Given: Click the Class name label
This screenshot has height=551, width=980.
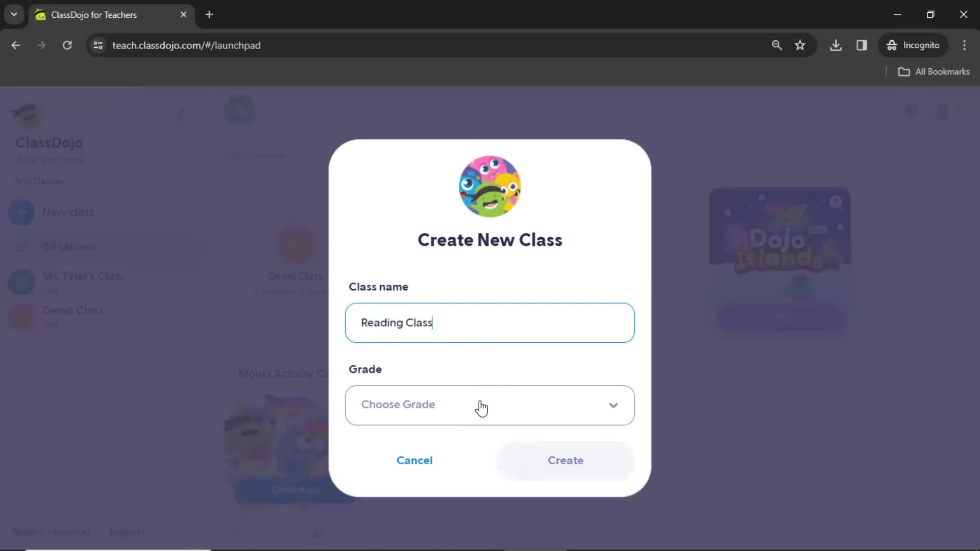Looking at the screenshot, I should click(378, 287).
